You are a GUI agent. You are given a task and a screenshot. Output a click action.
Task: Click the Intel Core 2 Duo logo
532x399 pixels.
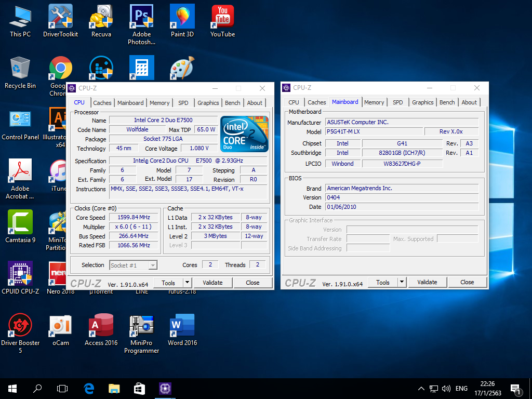[x=244, y=134]
